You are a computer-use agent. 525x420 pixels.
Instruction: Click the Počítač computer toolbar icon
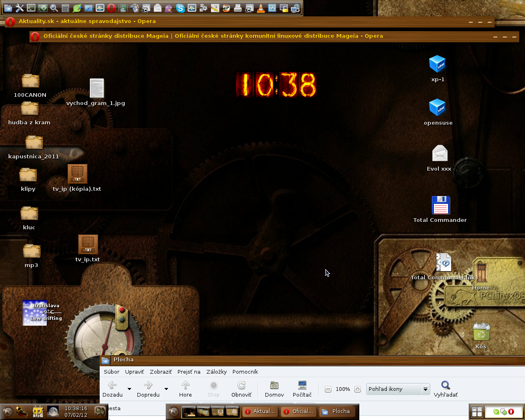pos(302,389)
